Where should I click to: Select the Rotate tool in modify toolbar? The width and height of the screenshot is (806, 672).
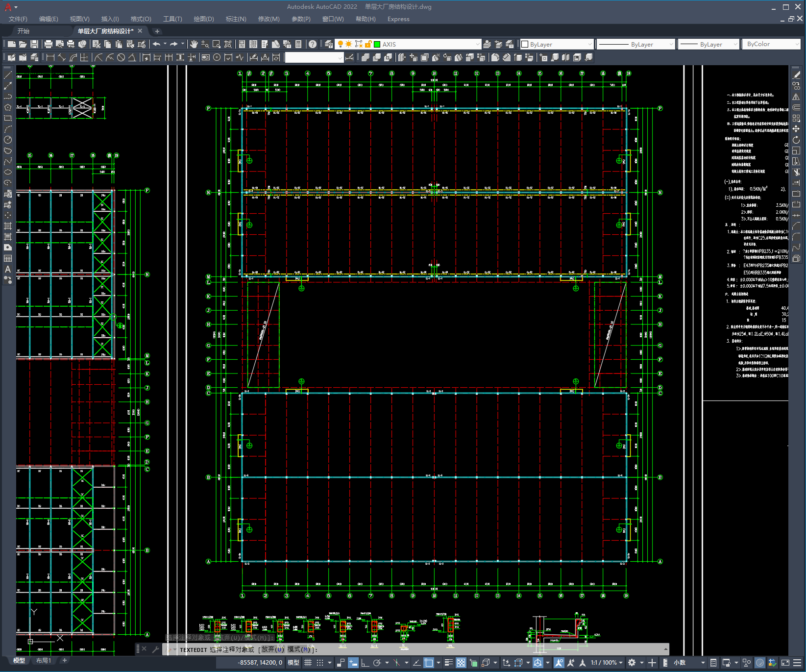796,140
